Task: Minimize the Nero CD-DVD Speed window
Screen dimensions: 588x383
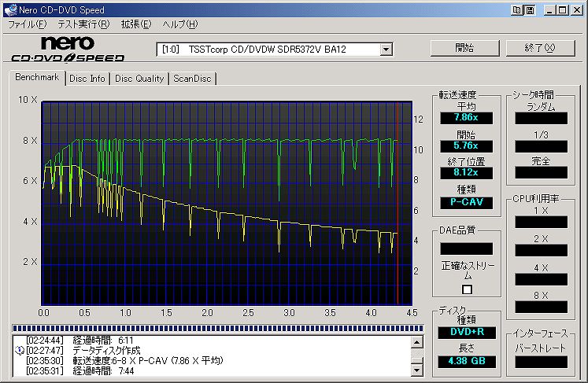Action: click(x=549, y=10)
